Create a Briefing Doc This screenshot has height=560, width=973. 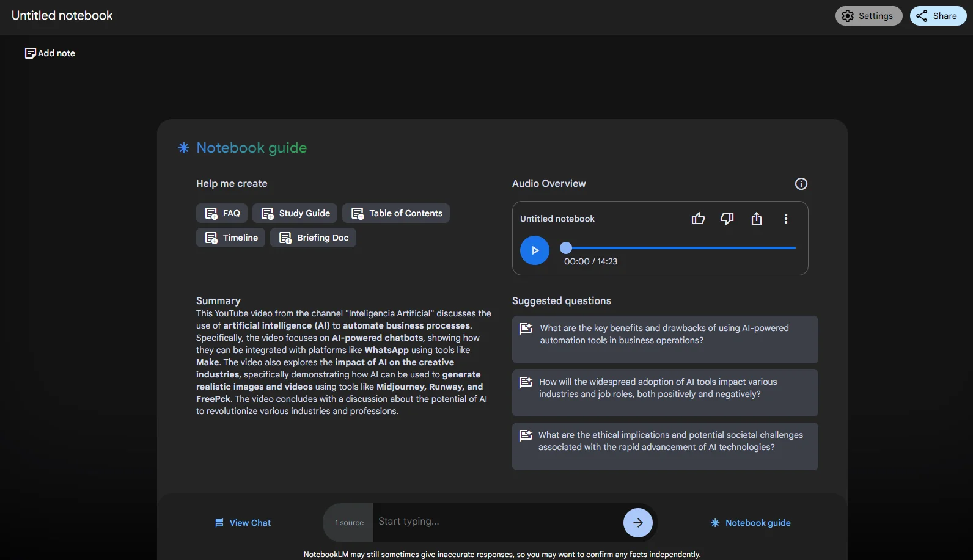(313, 238)
